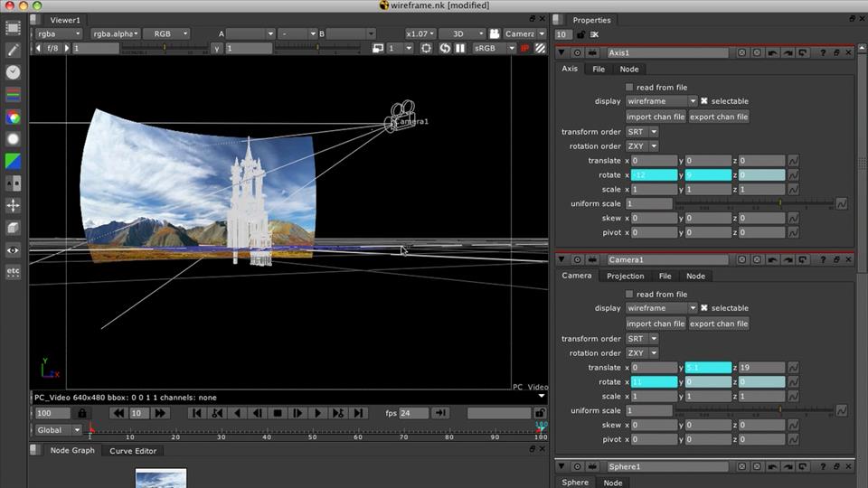Open the Merge nodes A/B icon
The image size is (868, 488).
(x=13, y=183)
